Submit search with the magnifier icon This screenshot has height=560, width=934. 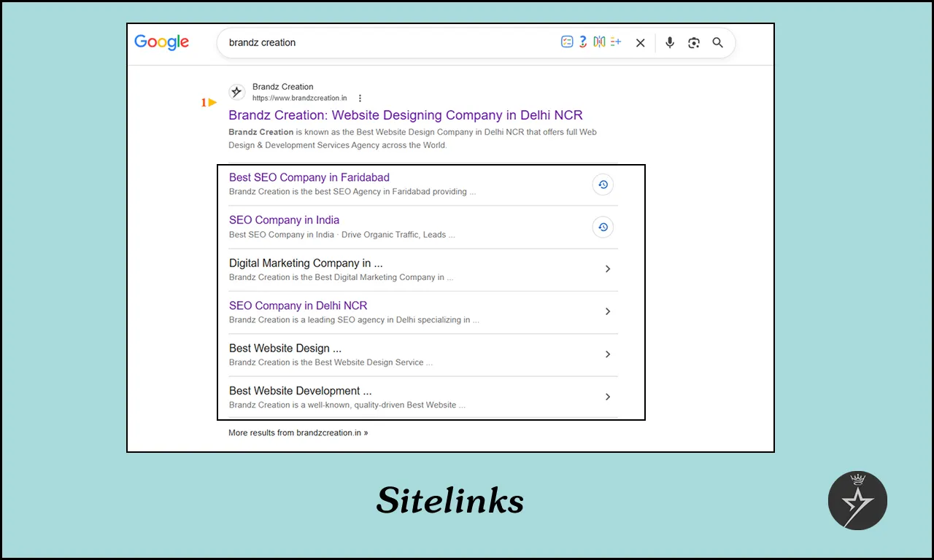tap(718, 43)
